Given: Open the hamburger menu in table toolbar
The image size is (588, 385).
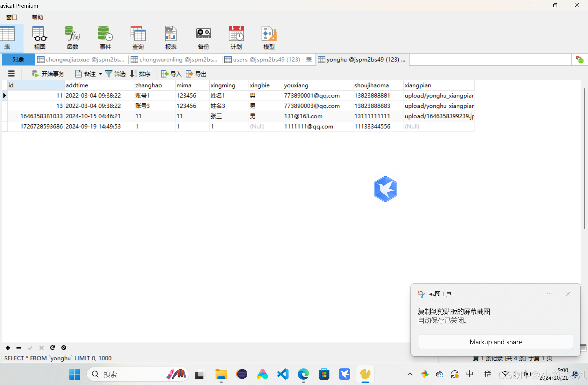Looking at the screenshot, I should pyautogui.click(x=11, y=74).
